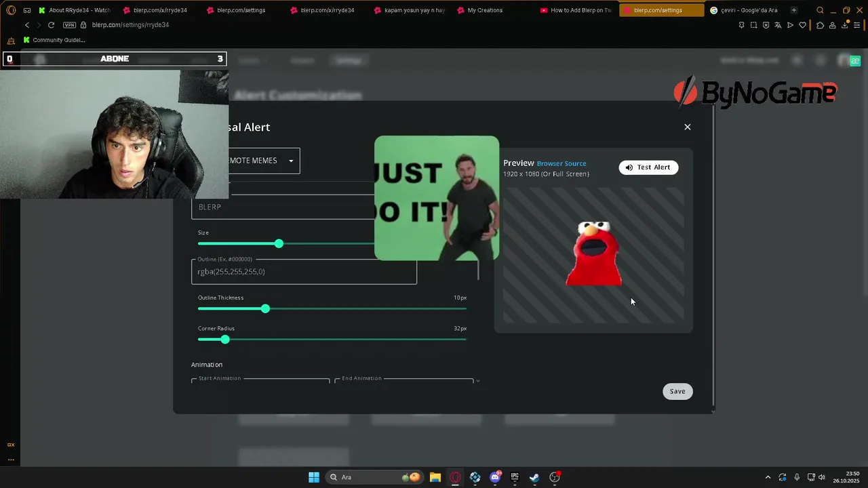
Task: Switch to the çeviri Google search tab
Action: coord(744,10)
